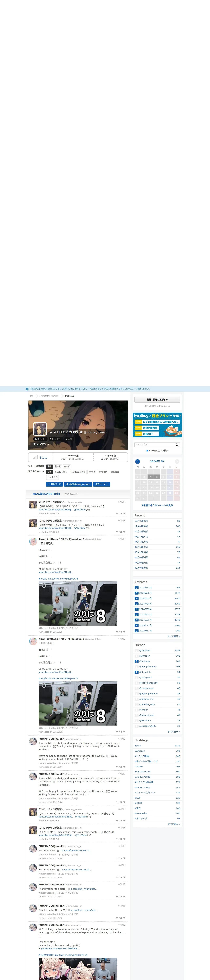This screenshot has height=980, width=210.
Task: Click list icon beside 2024年03月 archive
Action: click(136, 609)
